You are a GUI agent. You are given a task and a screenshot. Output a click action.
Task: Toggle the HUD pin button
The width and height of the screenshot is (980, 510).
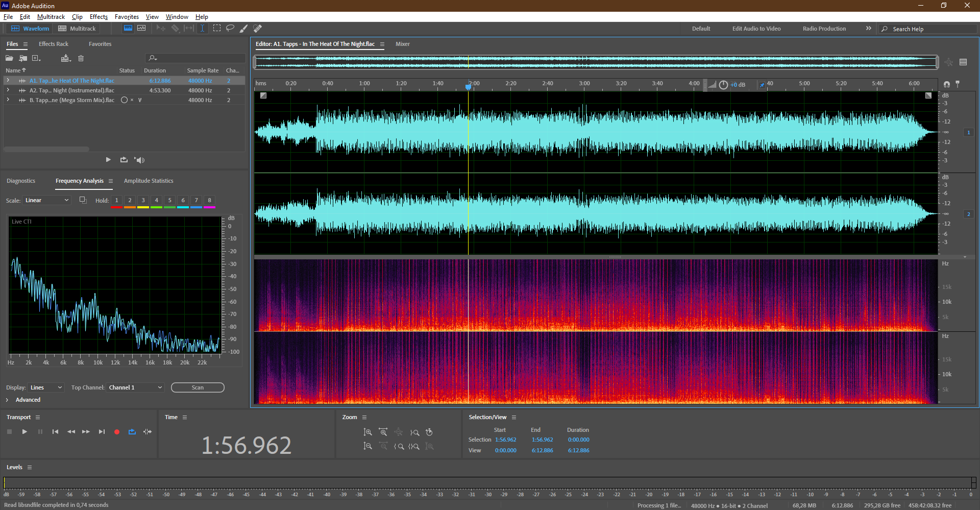762,85
